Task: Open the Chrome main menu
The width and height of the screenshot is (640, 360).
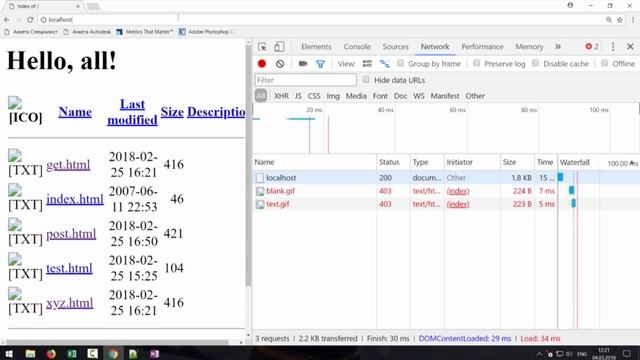Action: coord(633,20)
